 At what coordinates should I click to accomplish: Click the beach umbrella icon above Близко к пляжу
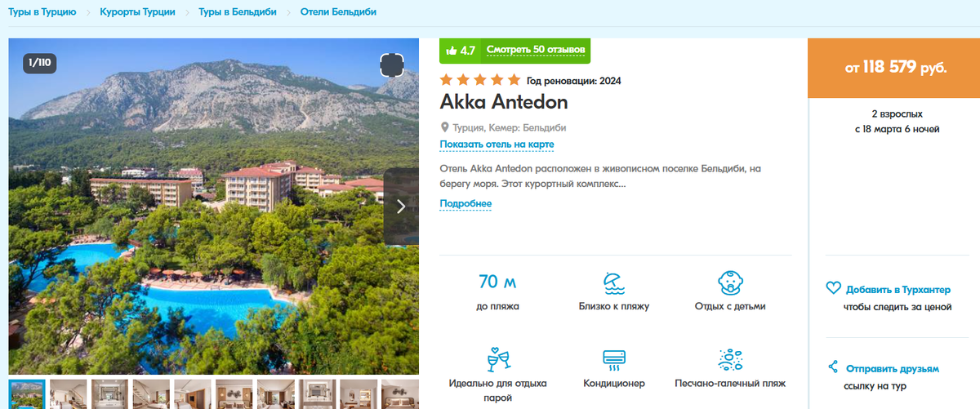coord(612,283)
